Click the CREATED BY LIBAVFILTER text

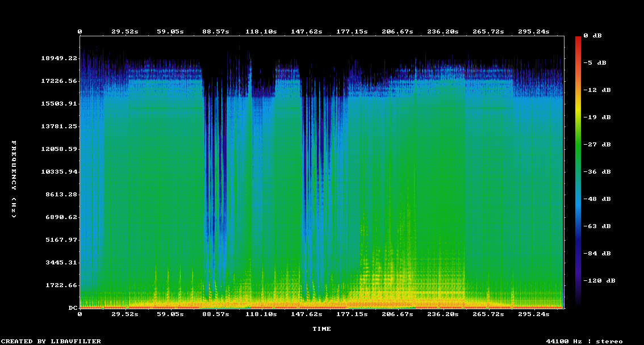point(51,341)
